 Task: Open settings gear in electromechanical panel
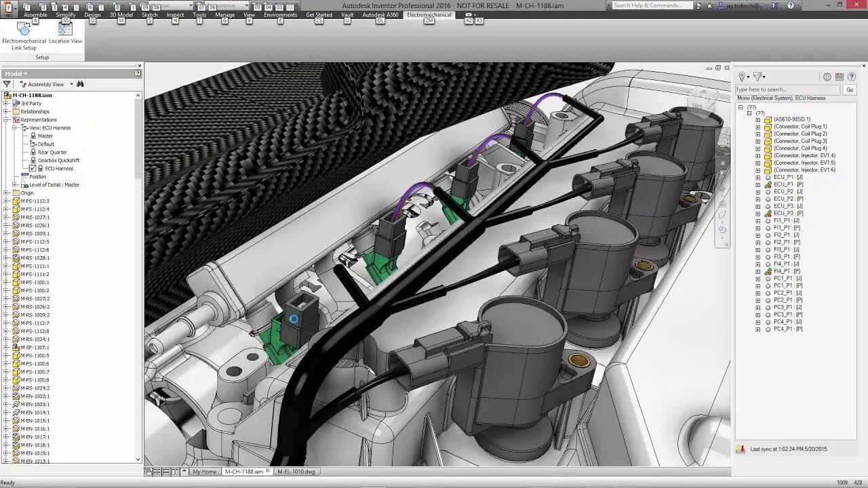pyautogui.click(x=827, y=77)
